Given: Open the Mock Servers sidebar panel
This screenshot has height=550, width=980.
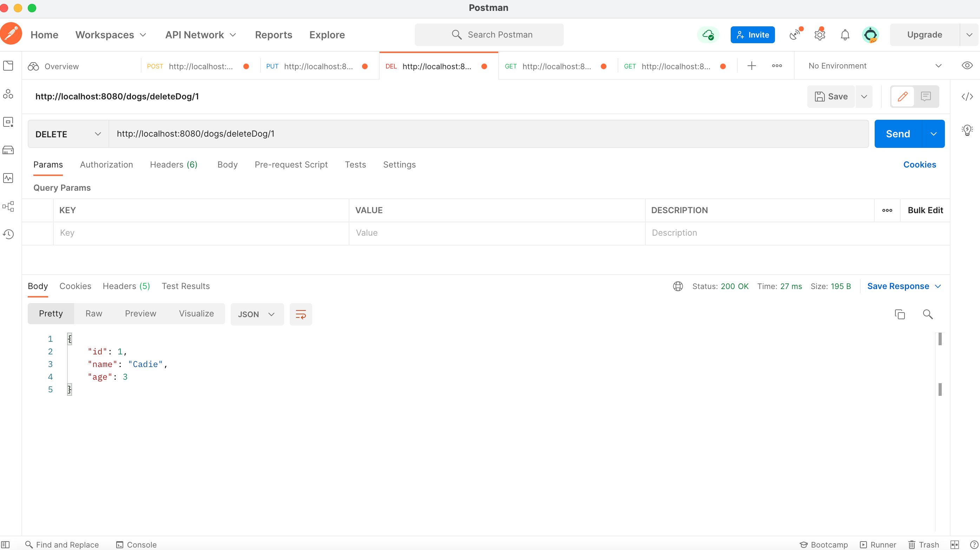Looking at the screenshot, I should (8, 150).
